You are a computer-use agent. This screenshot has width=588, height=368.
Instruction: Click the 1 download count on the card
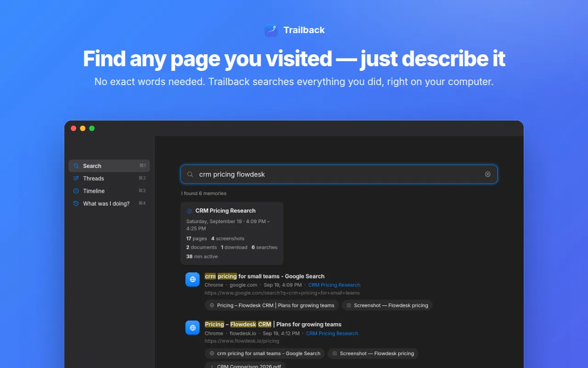[x=234, y=247]
